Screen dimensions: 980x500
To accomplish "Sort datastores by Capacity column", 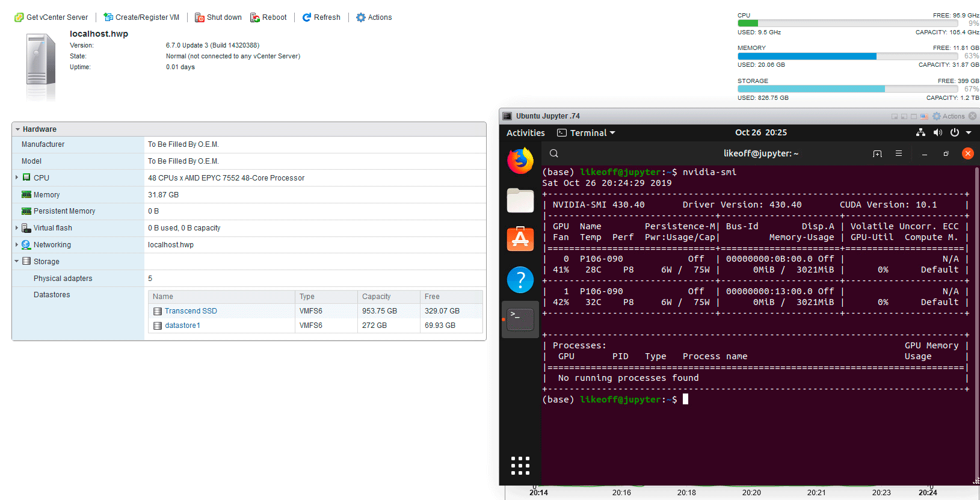I will coord(389,297).
